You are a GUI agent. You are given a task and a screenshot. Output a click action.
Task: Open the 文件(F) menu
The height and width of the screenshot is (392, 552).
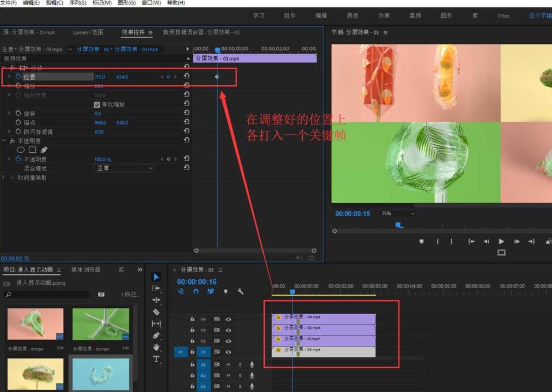(x=9, y=3)
